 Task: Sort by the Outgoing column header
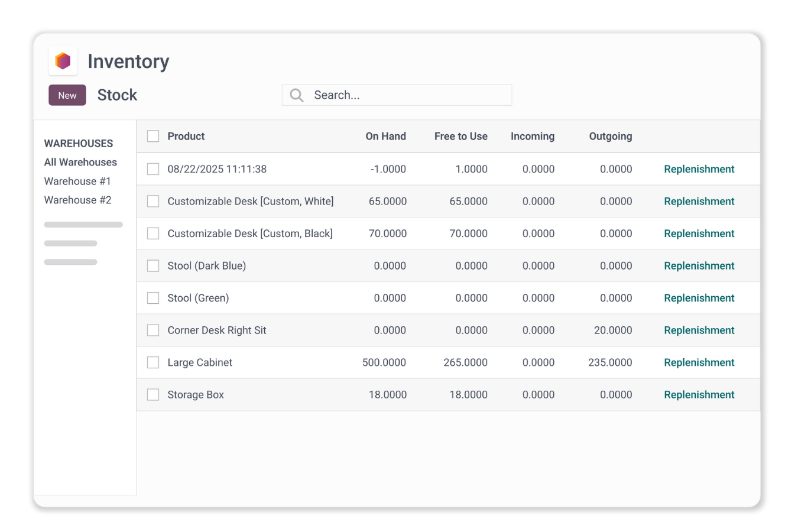(610, 136)
